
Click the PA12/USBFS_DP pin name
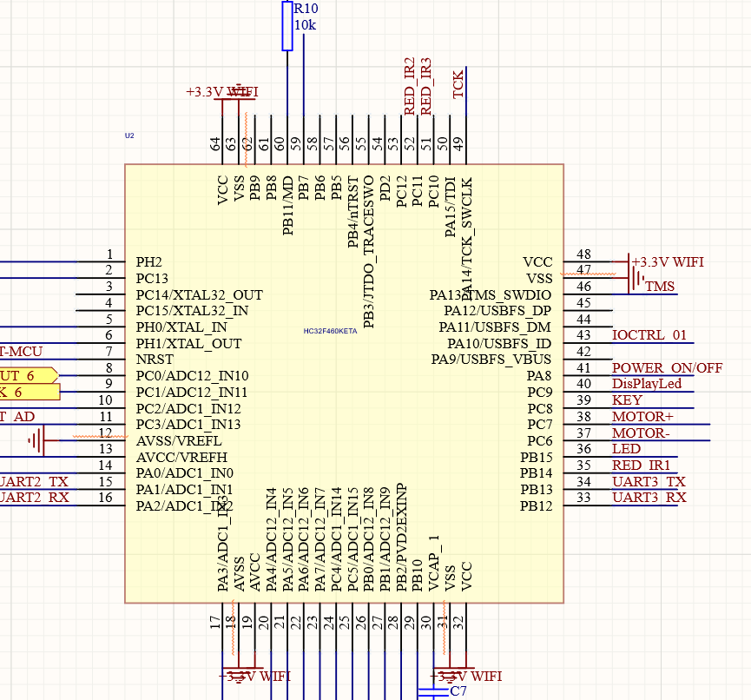pyautogui.click(x=497, y=310)
